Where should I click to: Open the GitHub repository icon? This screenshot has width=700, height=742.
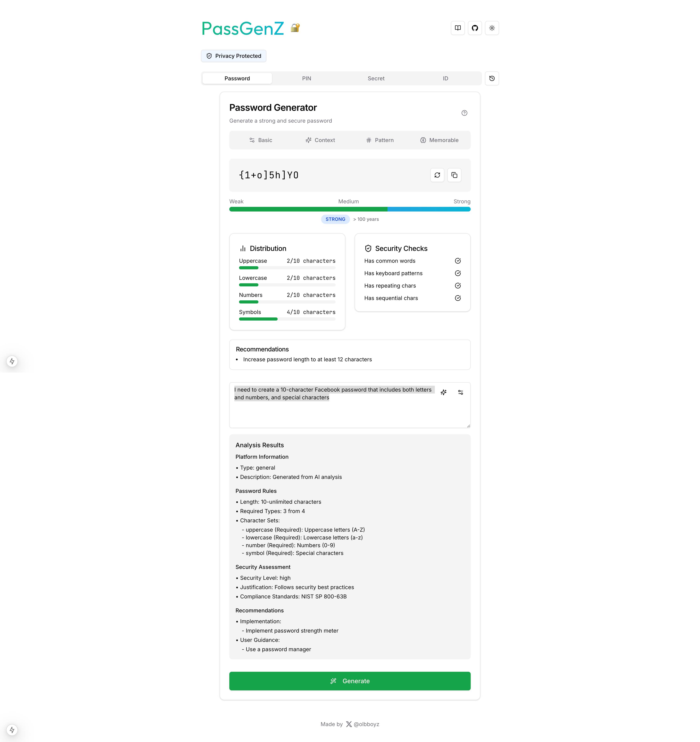pyautogui.click(x=475, y=28)
